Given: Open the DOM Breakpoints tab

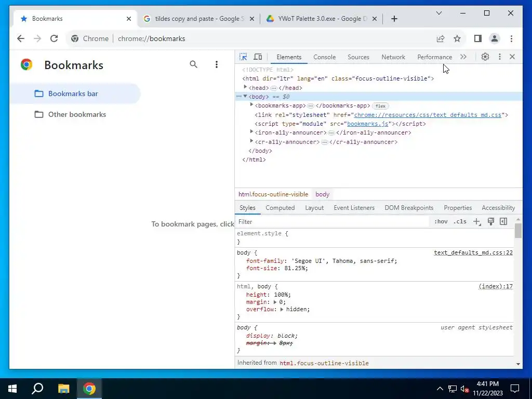Looking at the screenshot, I should point(409,208).
